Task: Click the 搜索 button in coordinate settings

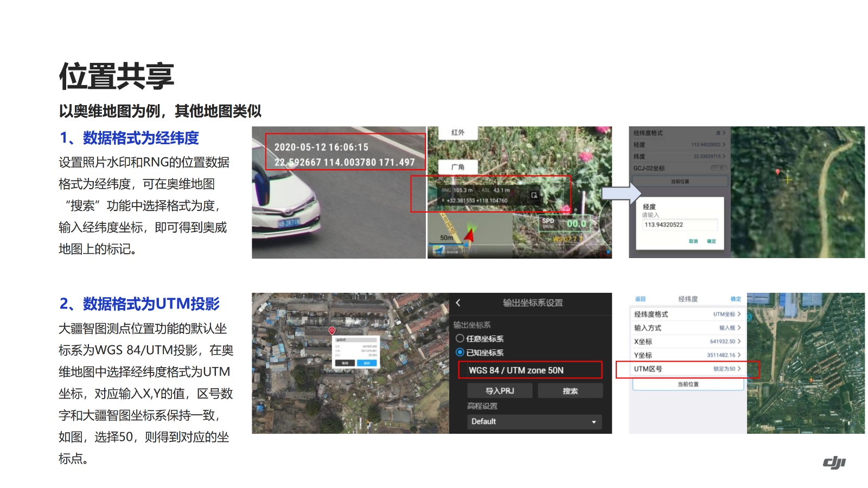Action: 570,390
